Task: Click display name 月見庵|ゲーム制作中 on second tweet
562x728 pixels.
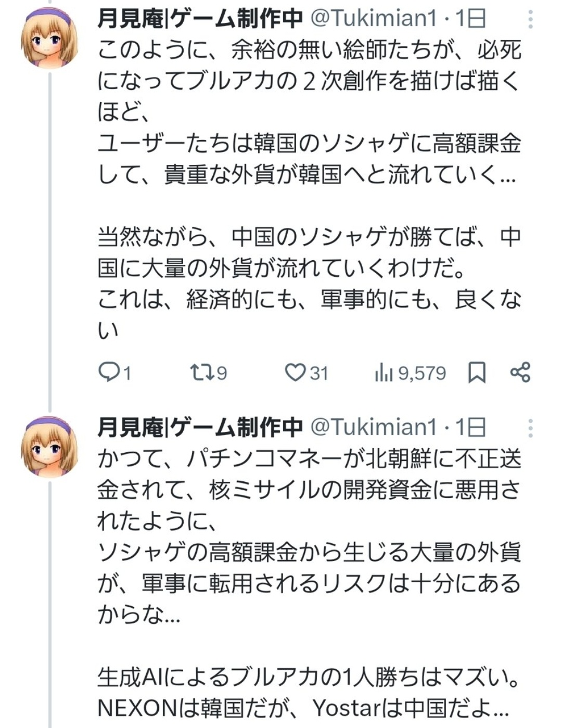Action: tap(200, 428)
